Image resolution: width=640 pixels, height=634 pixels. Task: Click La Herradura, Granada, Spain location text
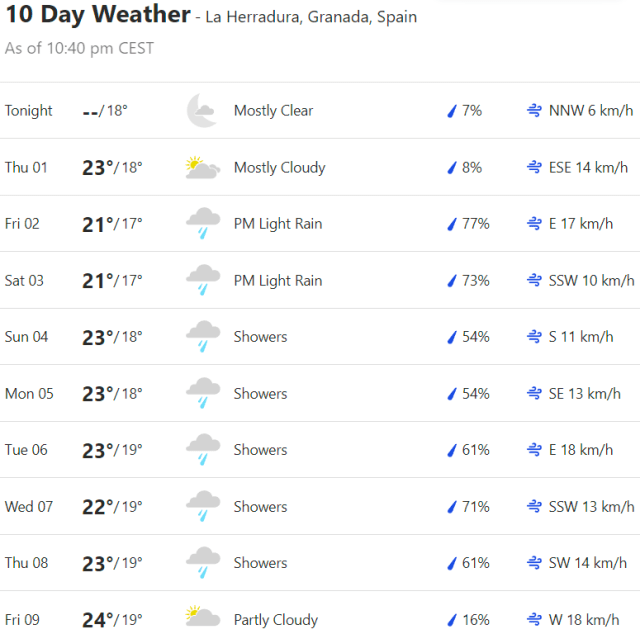click(311, 17)
